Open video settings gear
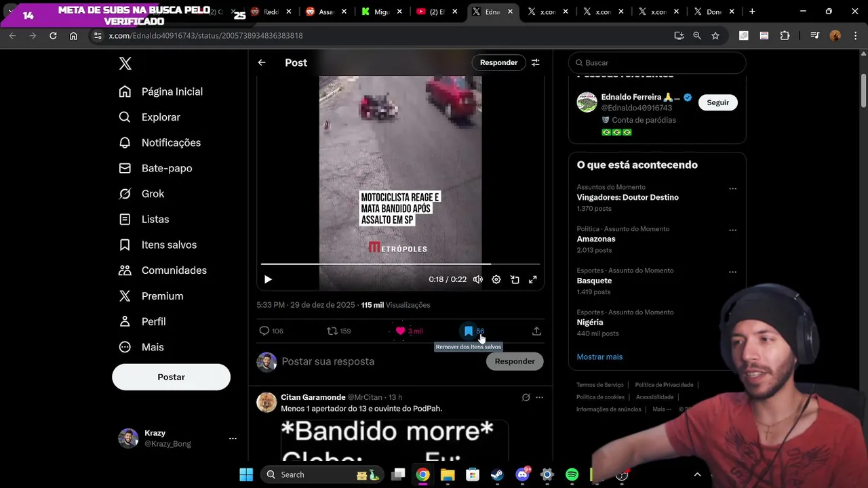This screenshot has height=488, width=868. (x=496, y=279)
